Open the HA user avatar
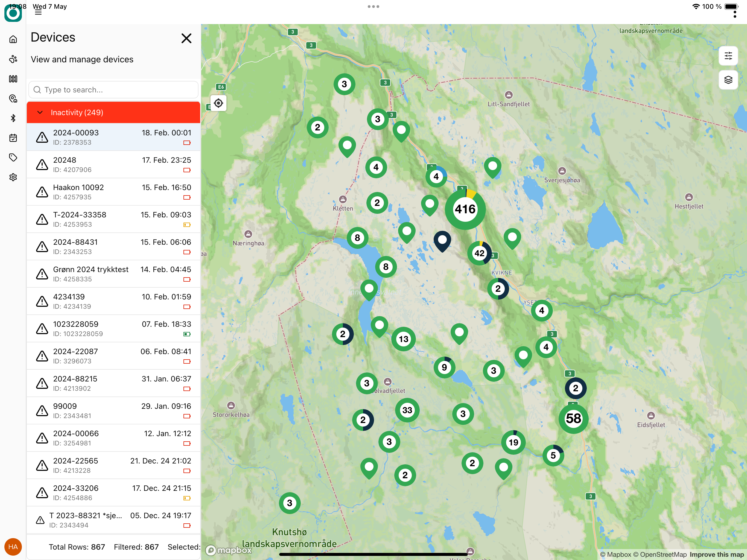The image size is (747, 560). 13,547
